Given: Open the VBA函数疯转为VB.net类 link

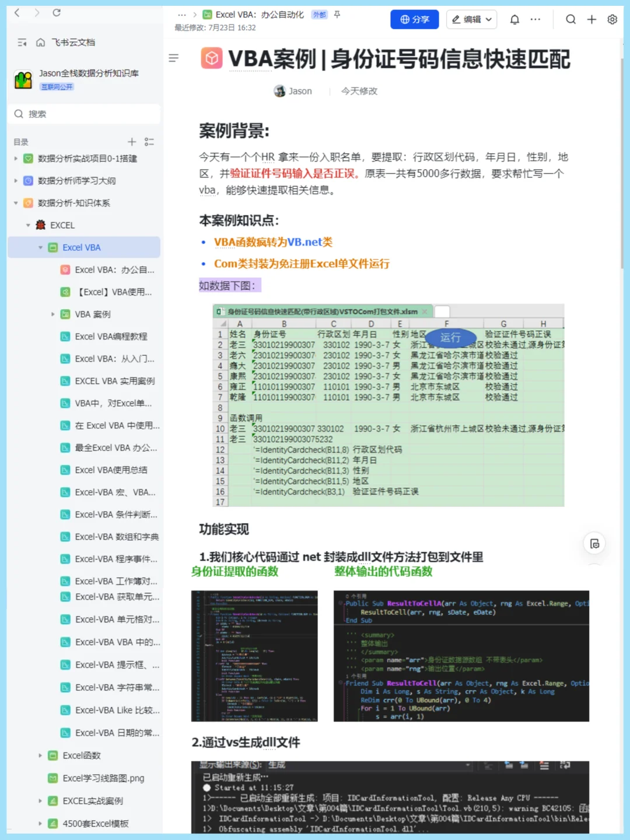Looking at the screenshot, I should point(273,242).
